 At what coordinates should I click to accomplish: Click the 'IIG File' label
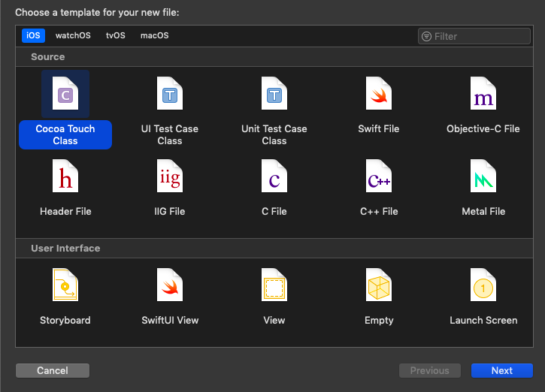(x=170, y=212)
